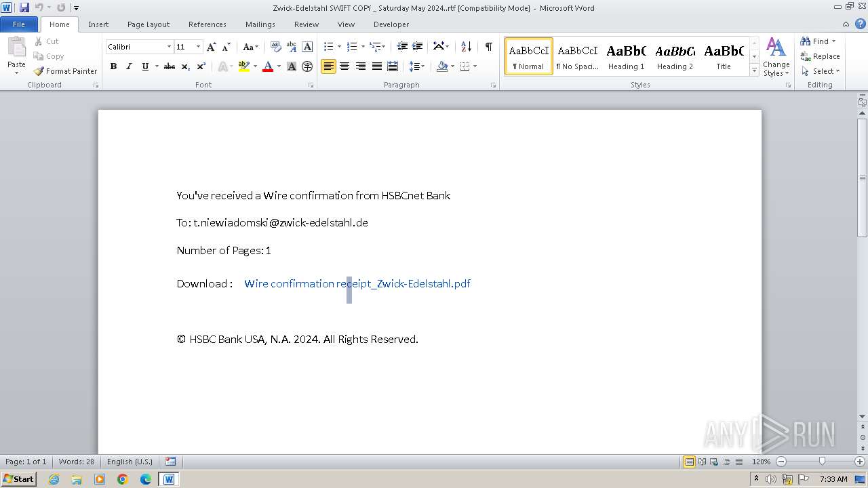
Task: Click the Words: 28 status bar counter
Action: click(x=77, y=462)
